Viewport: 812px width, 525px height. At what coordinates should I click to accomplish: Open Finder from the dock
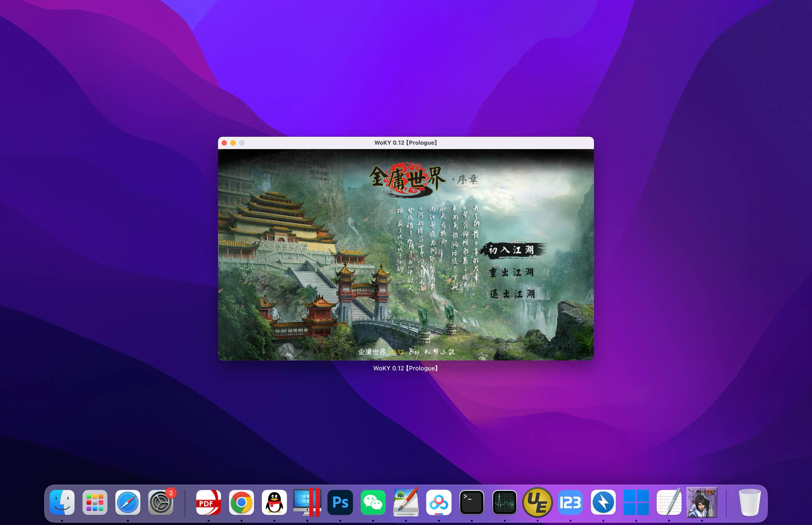click(x=62, y=502)
